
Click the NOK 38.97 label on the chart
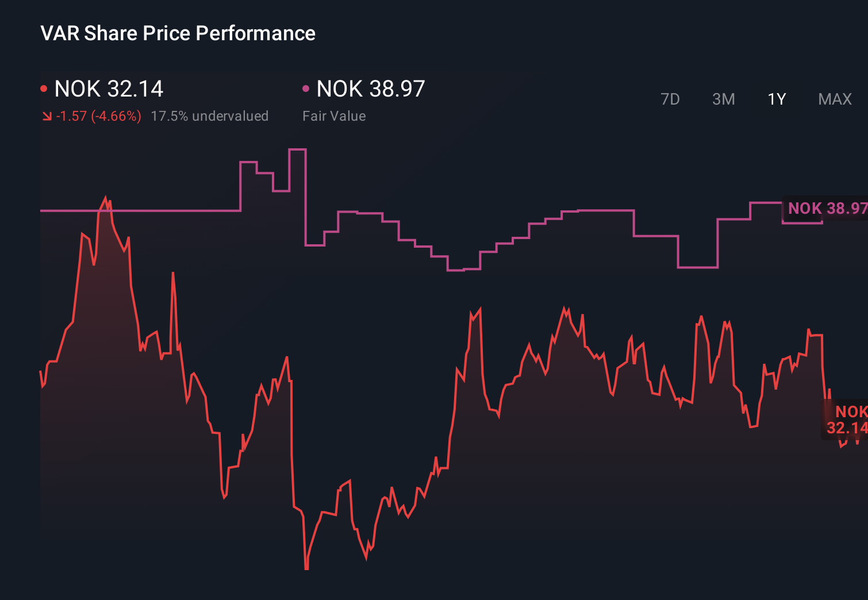[826, 209]
